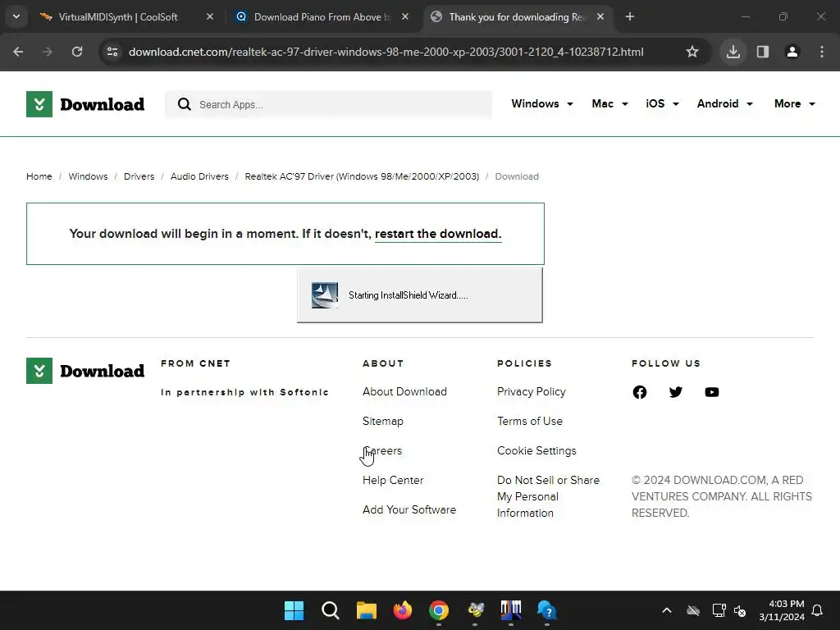The image size is (840, 630).
Task: Open the Help Center link
Action: (x=393, y=480)
